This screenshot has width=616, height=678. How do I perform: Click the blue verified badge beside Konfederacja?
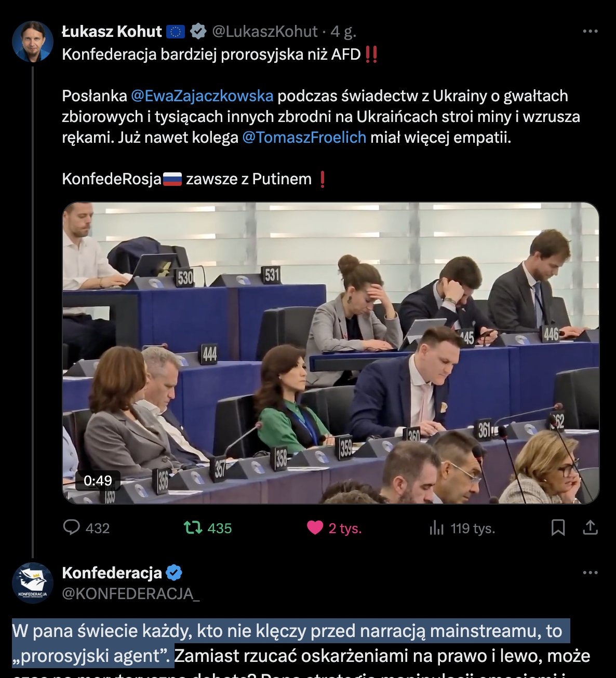point(174,573)
